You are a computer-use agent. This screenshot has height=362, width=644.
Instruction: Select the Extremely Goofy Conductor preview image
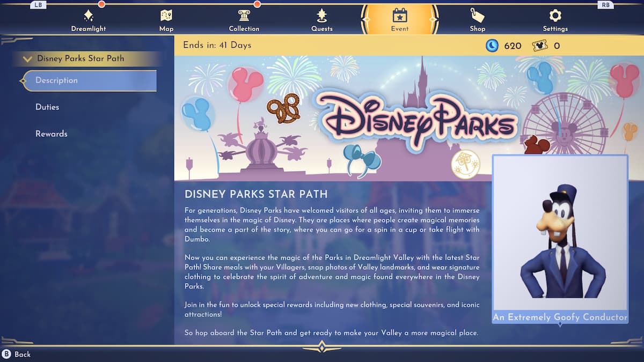(x=560, y=233)
